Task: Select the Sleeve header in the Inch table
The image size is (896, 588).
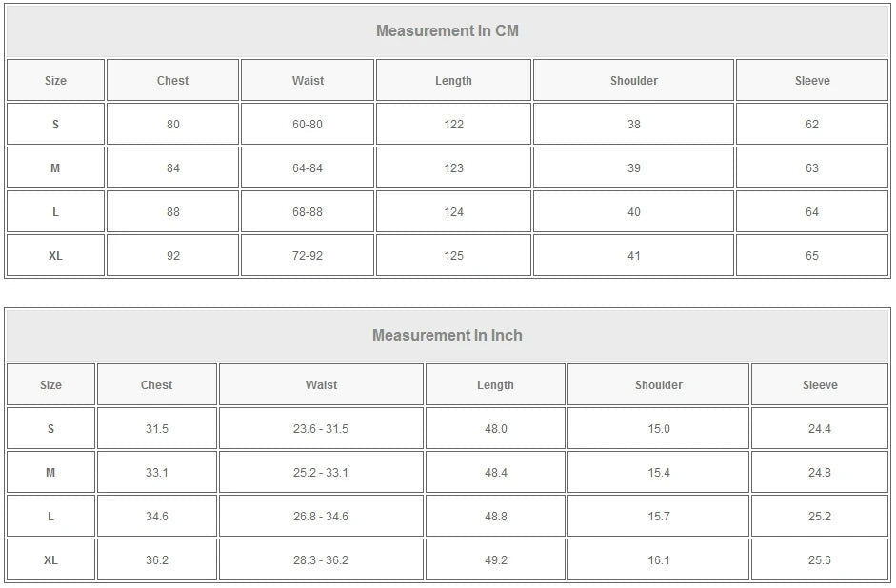Action: 819,385
